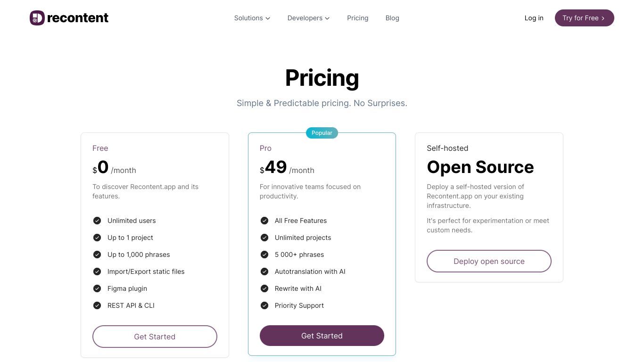Choose Get Started on the Pro plan
The image size is (644, 362).
(x=322, y=336)
